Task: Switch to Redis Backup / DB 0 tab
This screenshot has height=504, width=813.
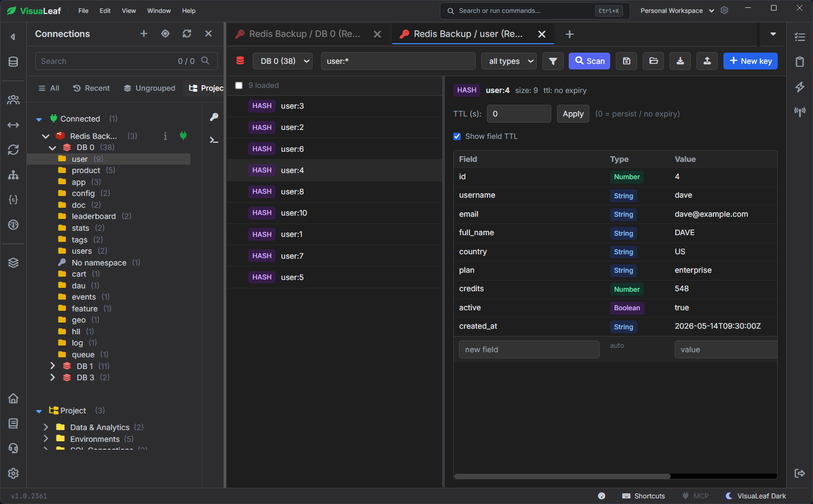Action: (304, 34)
